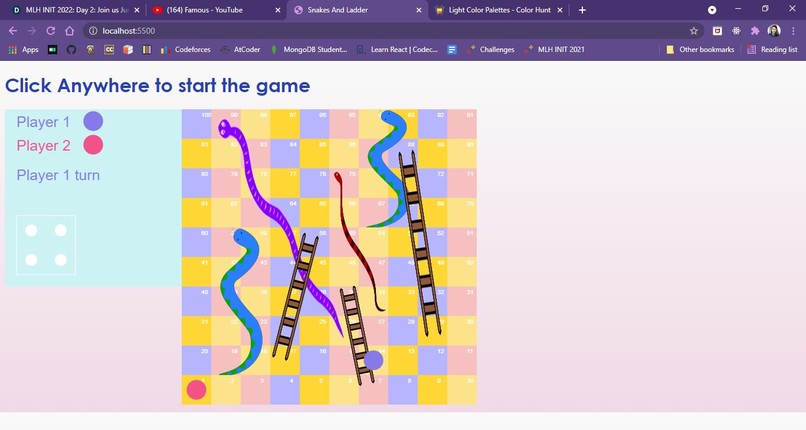Open a new browser tab
Screen dimensions: 806x430
point(582,10)
